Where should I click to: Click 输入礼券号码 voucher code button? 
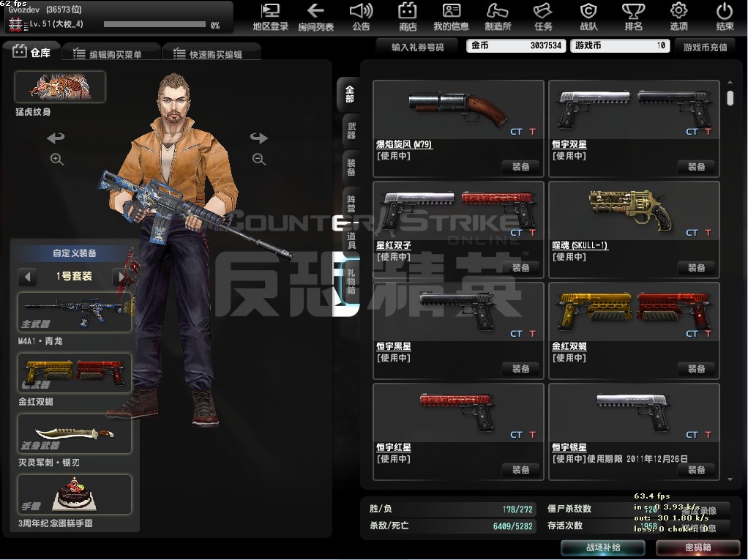pos(417,48)
